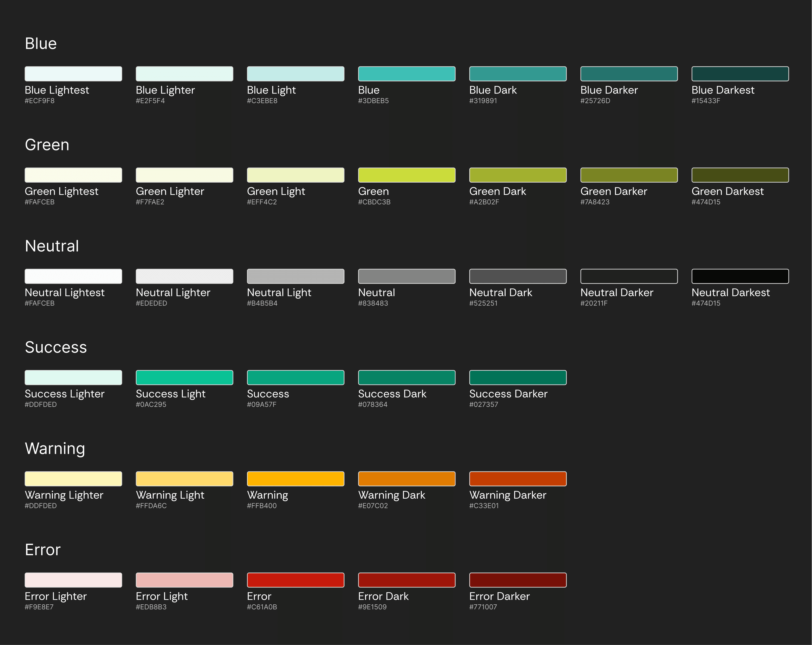
Task: Click the Green Darkest swatch
Action: (740, 175)
